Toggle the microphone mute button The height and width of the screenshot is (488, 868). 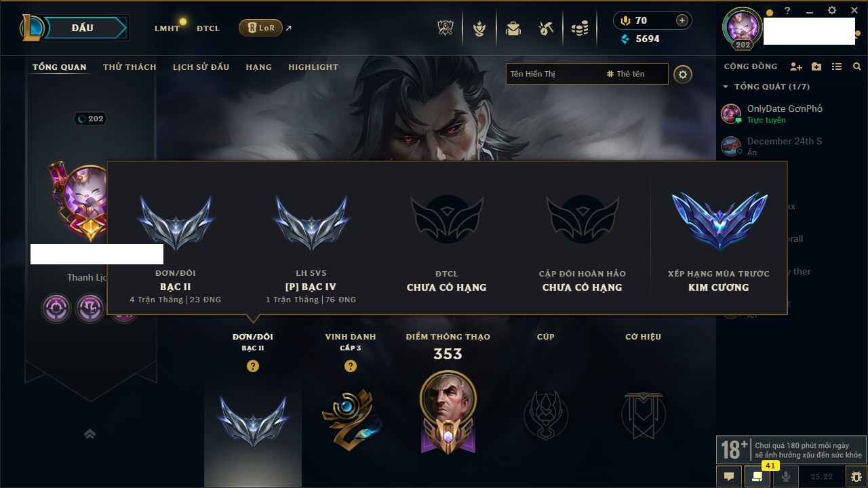pyautogui.click(x=786, y=476)
